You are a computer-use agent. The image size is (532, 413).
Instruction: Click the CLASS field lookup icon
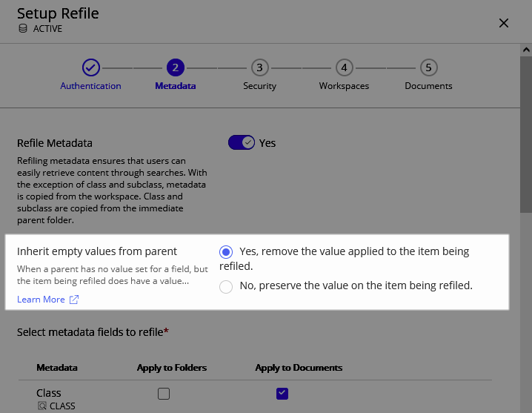pyautogui.click(x=41, y=406)
